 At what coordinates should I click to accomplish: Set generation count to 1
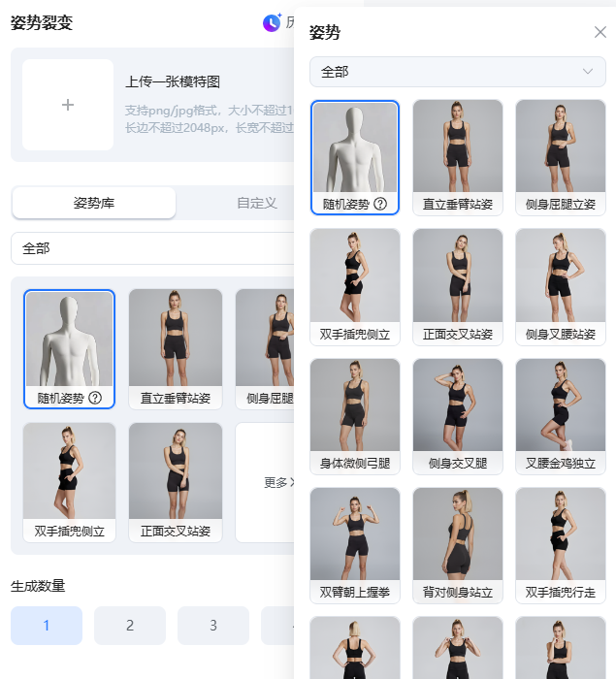click(47, 626)
